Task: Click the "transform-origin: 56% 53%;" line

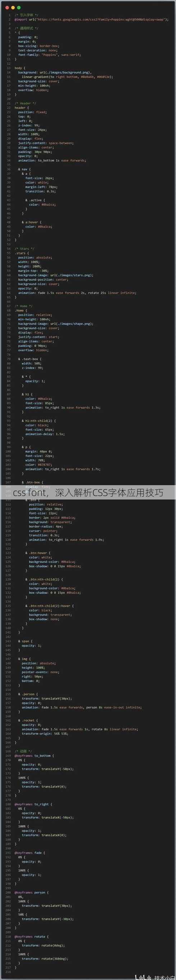Action: [45, 734]
